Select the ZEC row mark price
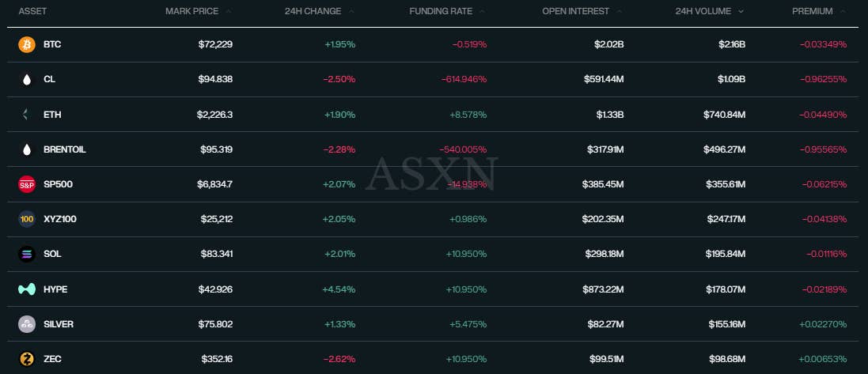Viewport: 868px width, 374px height. click(x=215, y=359)
